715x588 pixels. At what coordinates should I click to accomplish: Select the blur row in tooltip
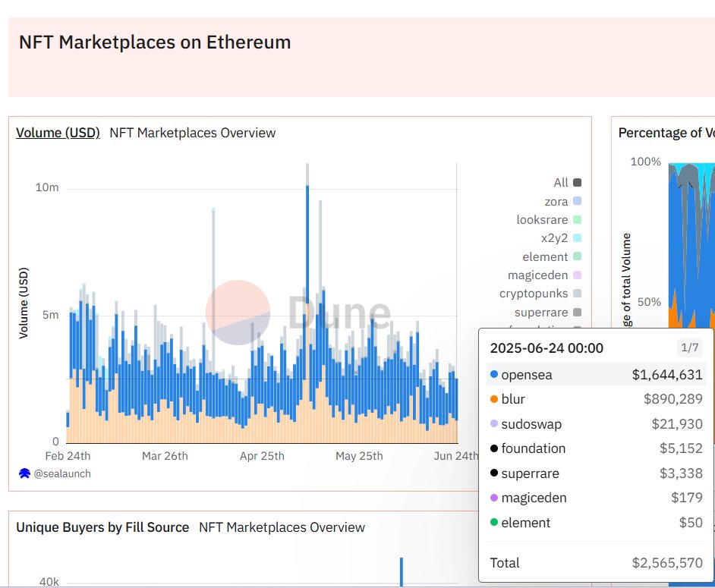click(596, 399)
